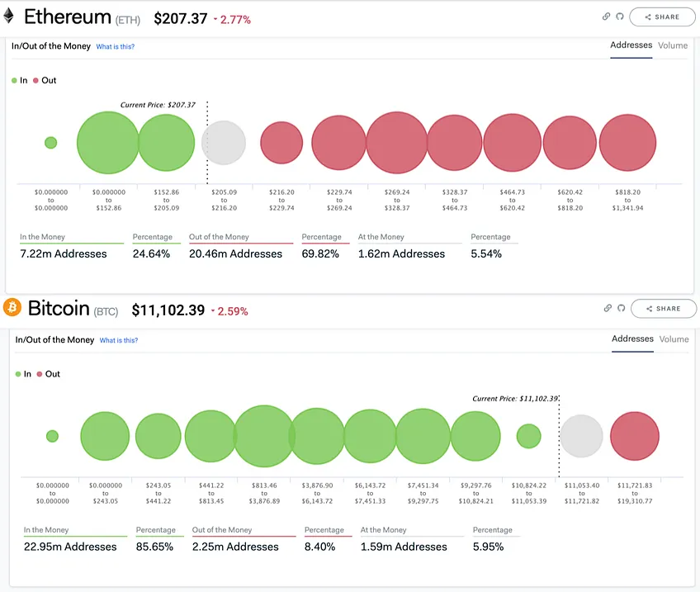Viewport: 700px width, 592px height.
Task: Open Bitcoin 'What is this?' link
Action: [119, 340]
